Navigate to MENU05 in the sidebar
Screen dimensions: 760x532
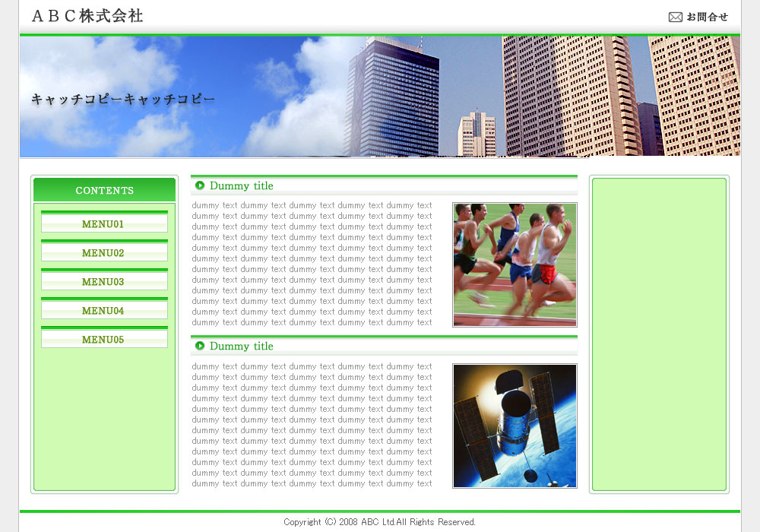tap(103, 339)
